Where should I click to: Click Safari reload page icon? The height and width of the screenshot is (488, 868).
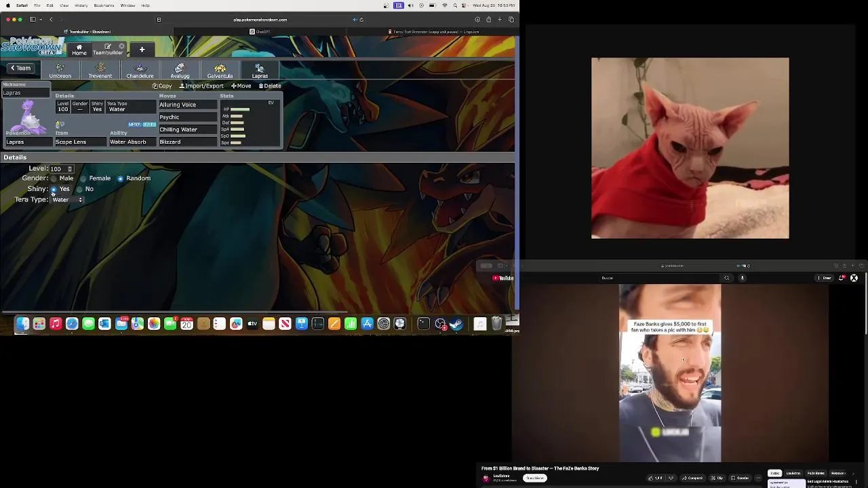pos(361,20)
